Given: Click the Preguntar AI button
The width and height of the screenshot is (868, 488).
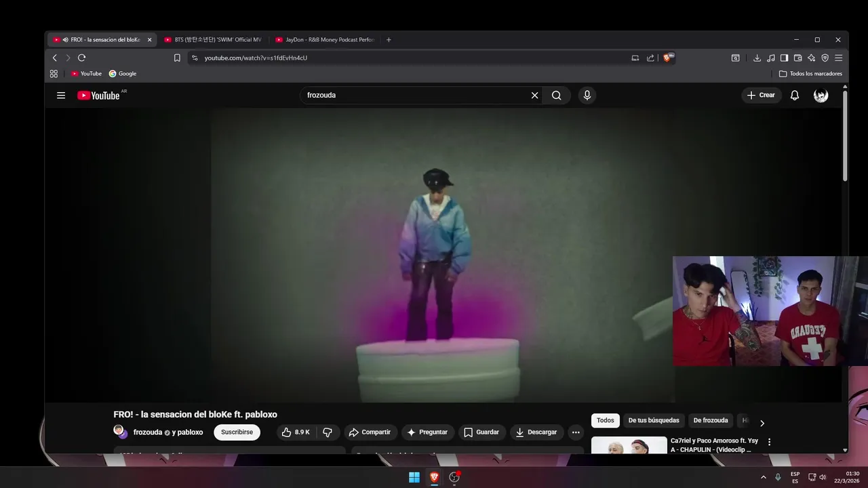Looking at the screenshot, I should click(427, 432).
